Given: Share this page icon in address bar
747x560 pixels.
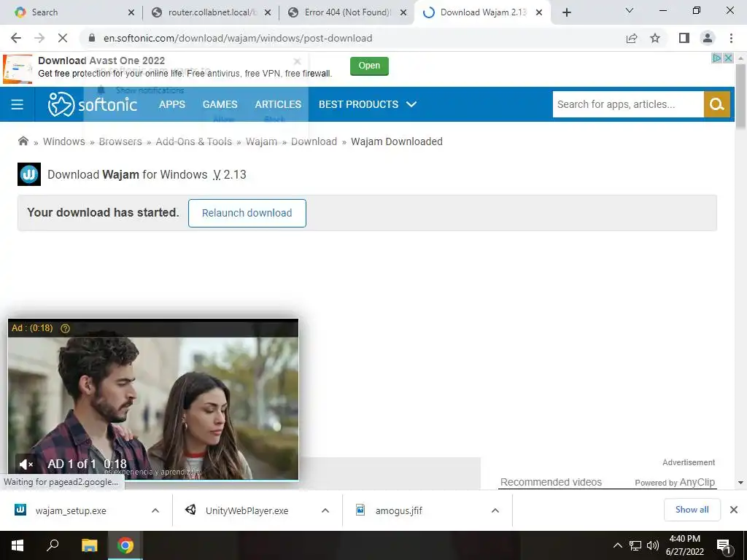Looking at the screenshot, I should point(632,38).
